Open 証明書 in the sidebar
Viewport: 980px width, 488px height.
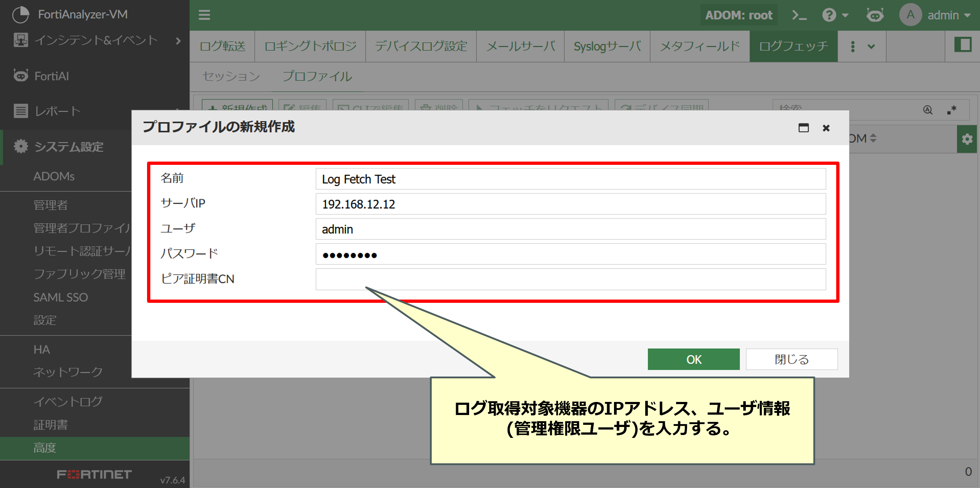[x=50, y=424]
